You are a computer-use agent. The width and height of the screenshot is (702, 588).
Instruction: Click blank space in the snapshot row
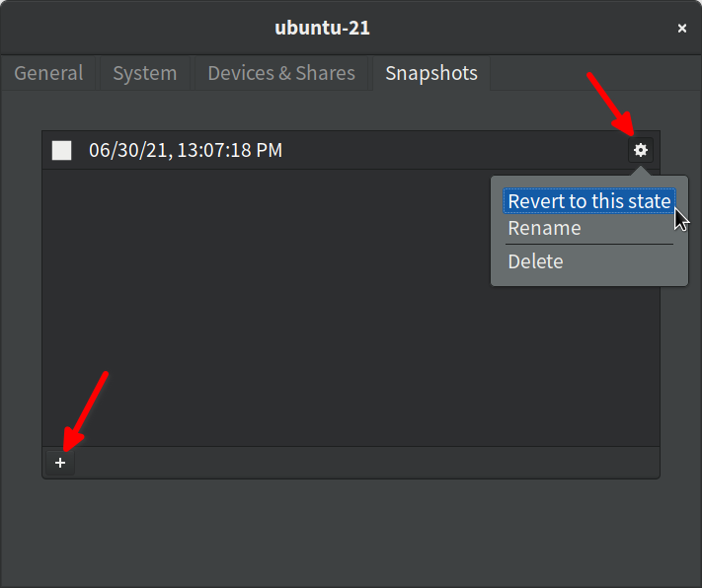pos(447,150)
